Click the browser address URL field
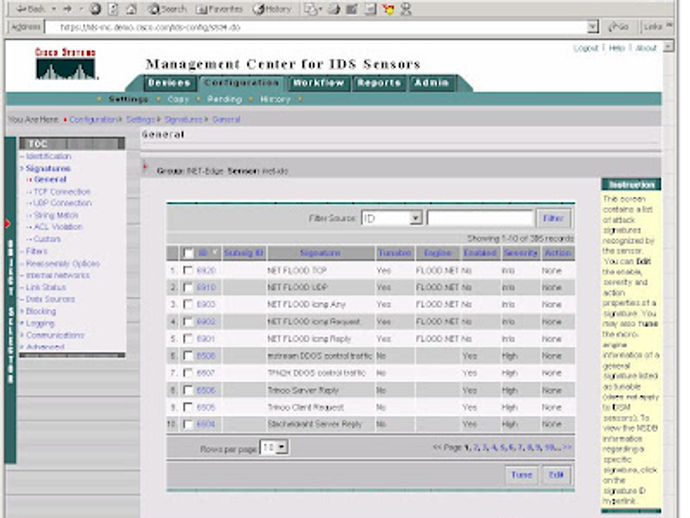690x518 pixels. point(316,27)
